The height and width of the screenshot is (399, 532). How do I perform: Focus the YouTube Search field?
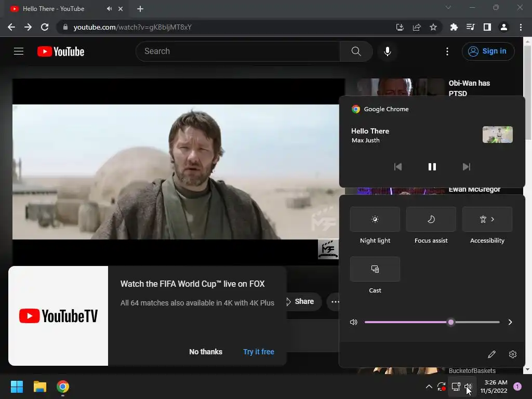238,51
